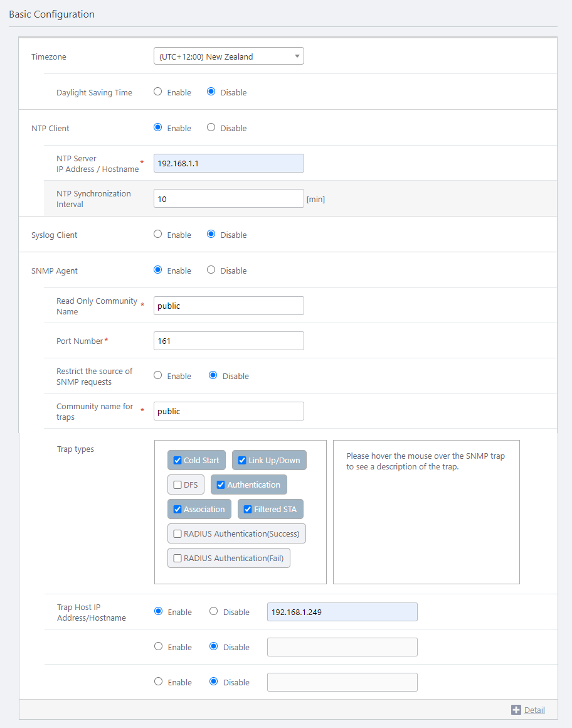Enable restricting the source of SNMP requests
The image size is (572, 728).
tap(158, 375)
